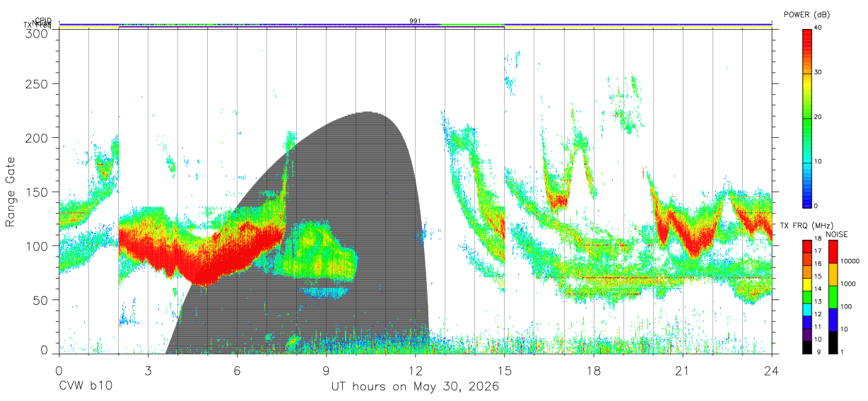Click the 24 hour tick label on time axis

[x=771, y=370]
